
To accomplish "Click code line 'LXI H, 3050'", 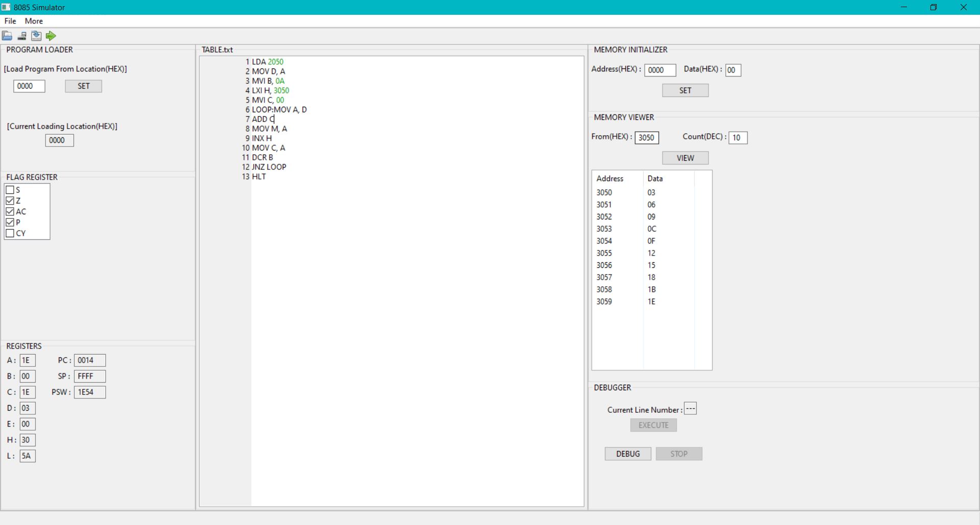I will point(271,90).
